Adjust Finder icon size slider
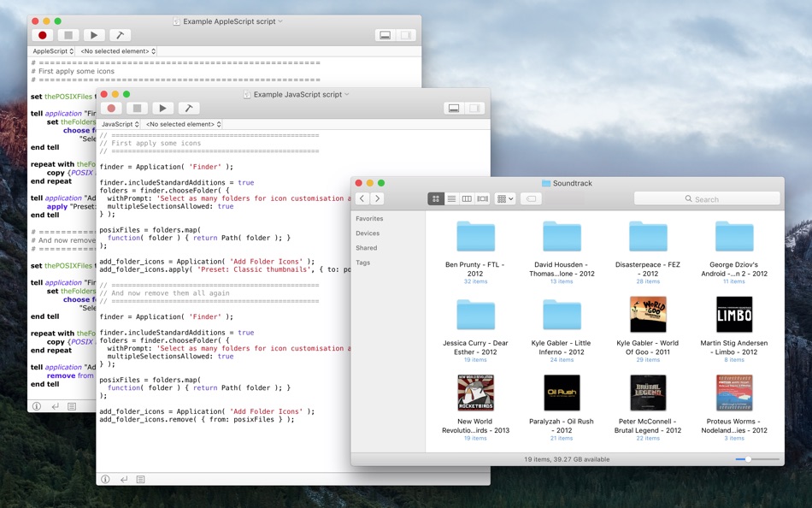This screenshot has height=508, width=812. [x=757, y=459]
